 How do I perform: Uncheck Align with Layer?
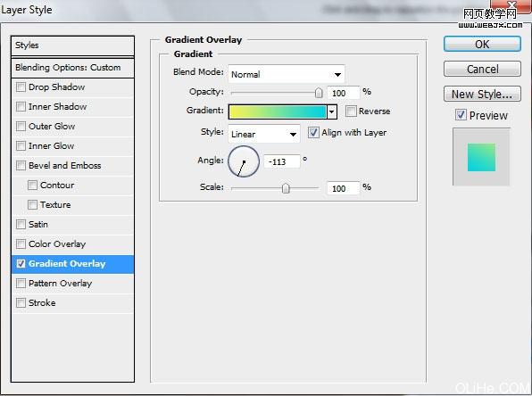(x=313, y=133)
